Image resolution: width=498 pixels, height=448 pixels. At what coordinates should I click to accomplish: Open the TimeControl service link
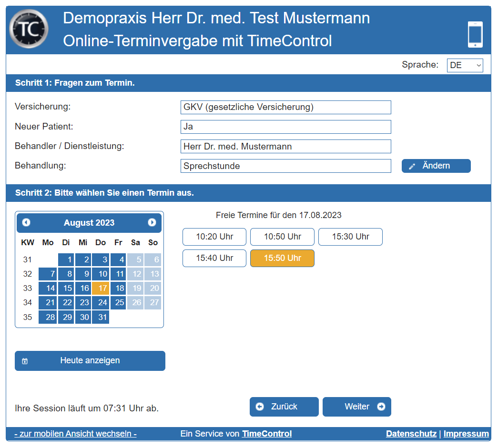tap(267, 433)
